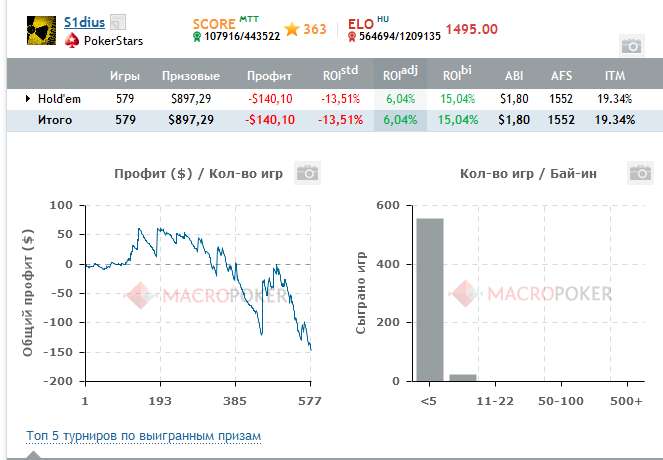Click the camera icon beside the buy-in chart title

pos(640,173)
